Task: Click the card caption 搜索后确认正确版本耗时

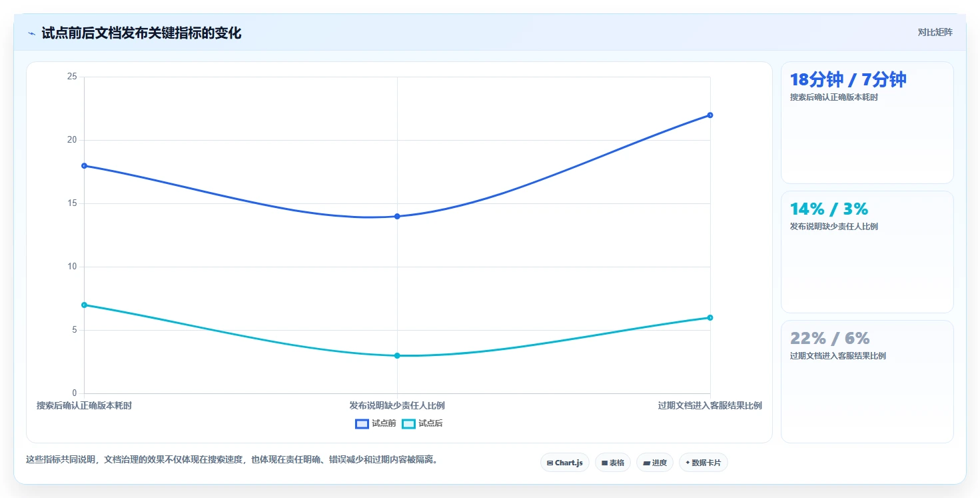Action: [x=834, y=97]
